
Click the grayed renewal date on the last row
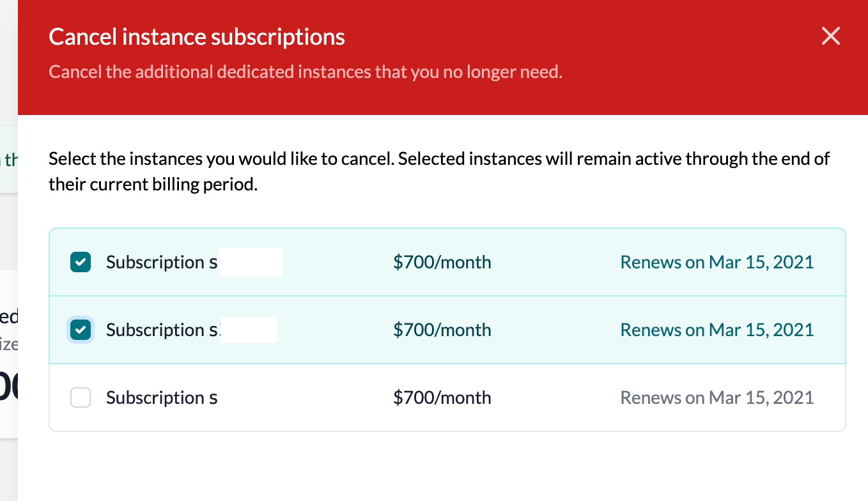(717, 397)
